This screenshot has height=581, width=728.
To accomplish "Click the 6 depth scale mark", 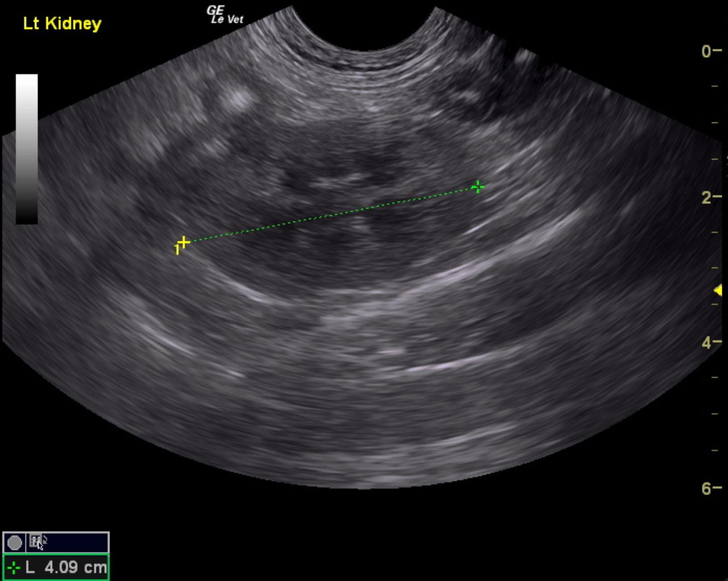I will [x=707, y=488].
